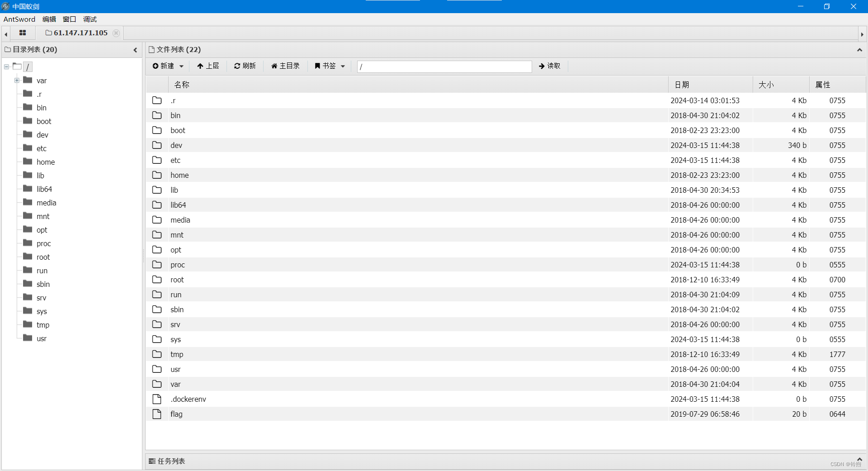Image resolution: width=868 pixels, height=471 pixels.
Task: Collapse the 目录列表 panel with the chevron
Action: [x=135, y=50]
